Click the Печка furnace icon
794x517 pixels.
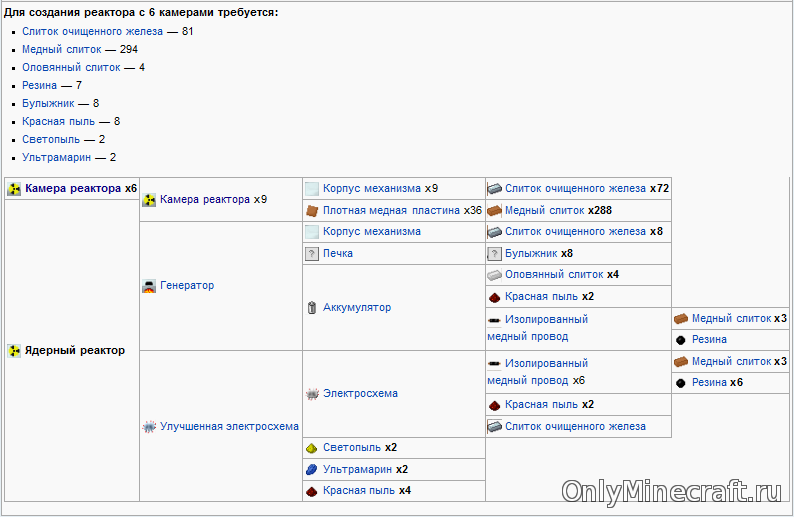click(311, 254)
